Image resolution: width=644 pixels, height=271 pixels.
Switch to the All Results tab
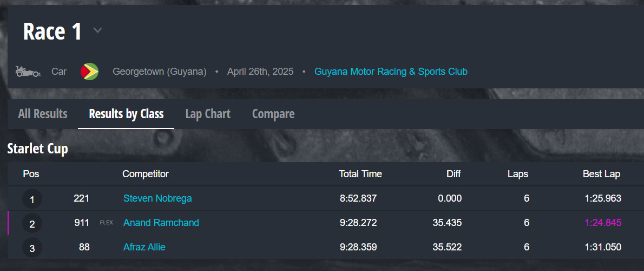(43, 114)
